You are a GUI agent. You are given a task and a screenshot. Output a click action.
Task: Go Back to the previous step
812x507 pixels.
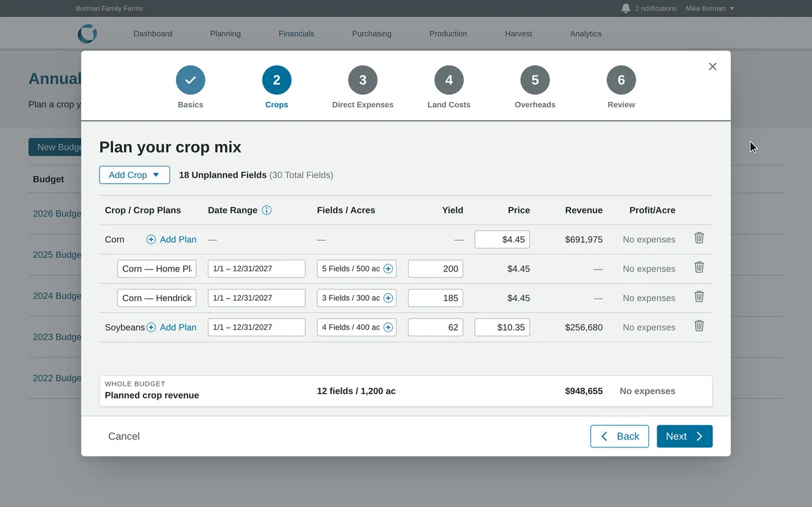(x=620, y=436)
